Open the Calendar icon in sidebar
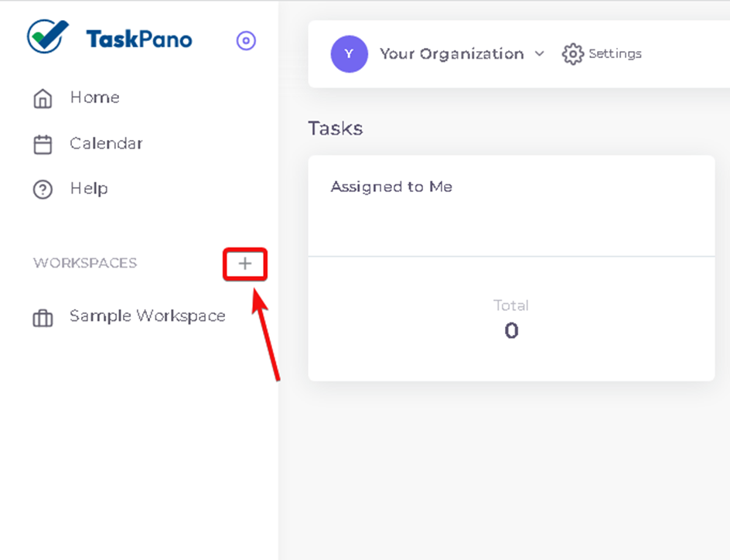730x560 pixels. pyautogui.click(x=43, y=145)
